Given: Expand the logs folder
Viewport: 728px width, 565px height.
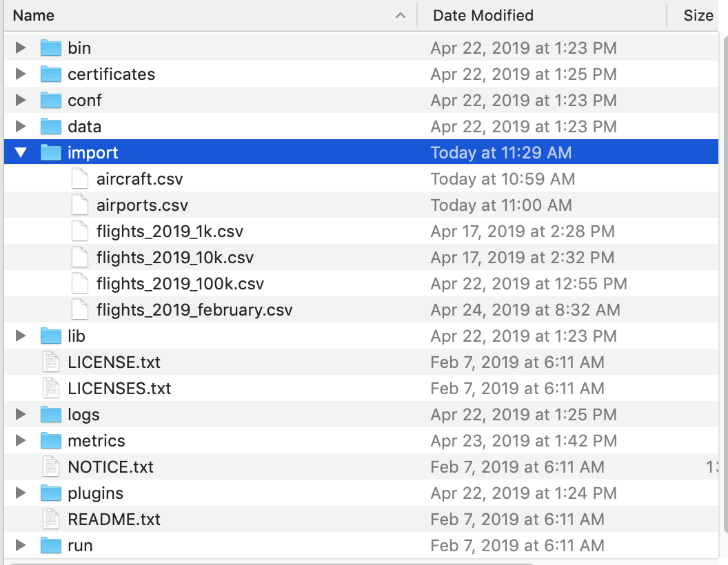Looking at the screenshot, I should [21, 415].
